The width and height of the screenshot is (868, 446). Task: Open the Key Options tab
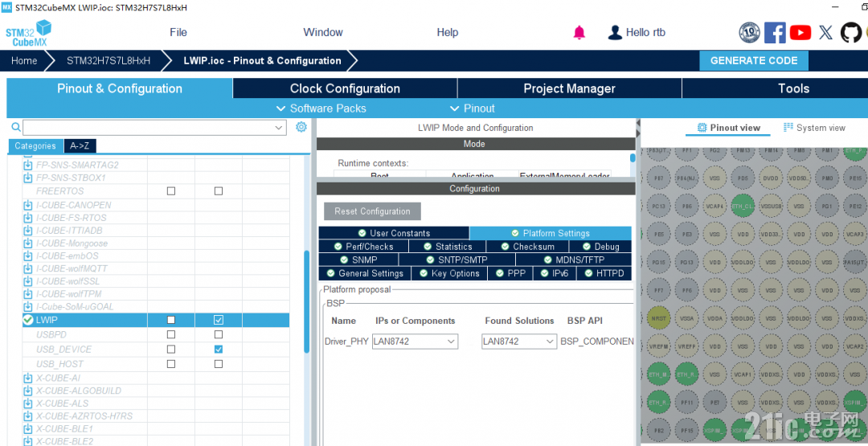449,273
